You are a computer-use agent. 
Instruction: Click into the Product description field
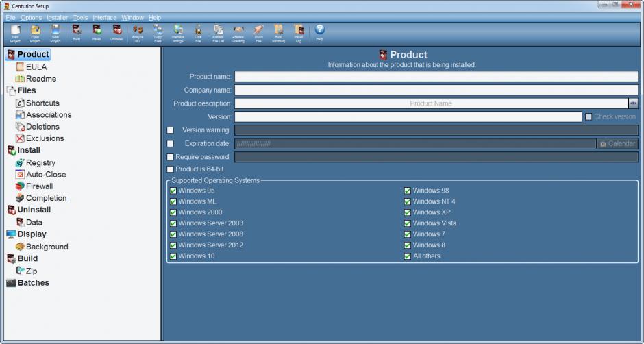click(431, 103)
